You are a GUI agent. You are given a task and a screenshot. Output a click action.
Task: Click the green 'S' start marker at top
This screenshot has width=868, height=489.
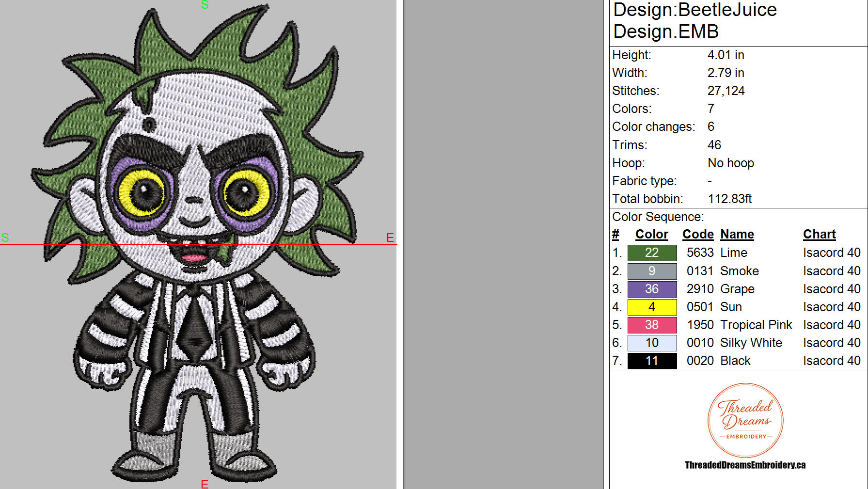tap(205, 5)
